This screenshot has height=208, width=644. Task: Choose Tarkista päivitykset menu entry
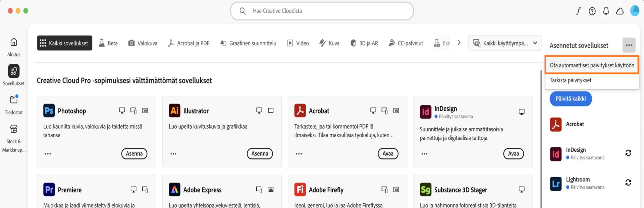pyautogui.click(x=592, y=80)
